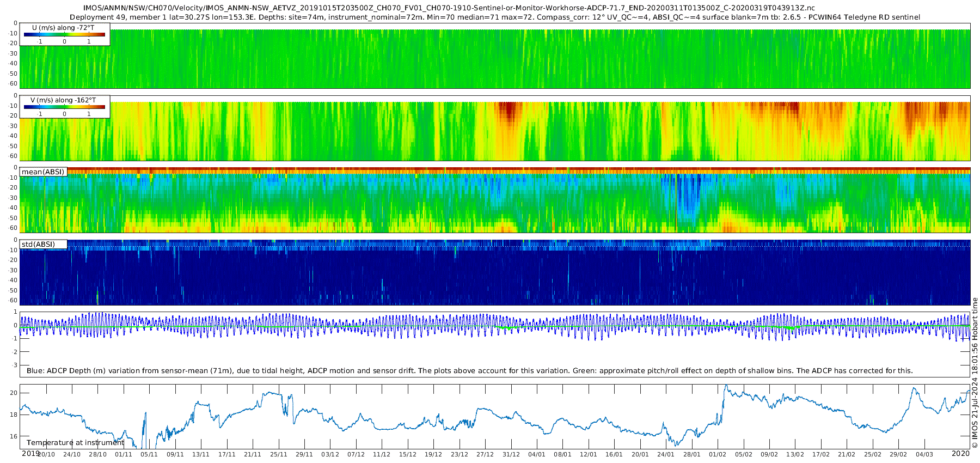Image resolution: width=980 pixels, height=463 pixels.
Task: Click the '2020' year label
Action: coord(960,453)
